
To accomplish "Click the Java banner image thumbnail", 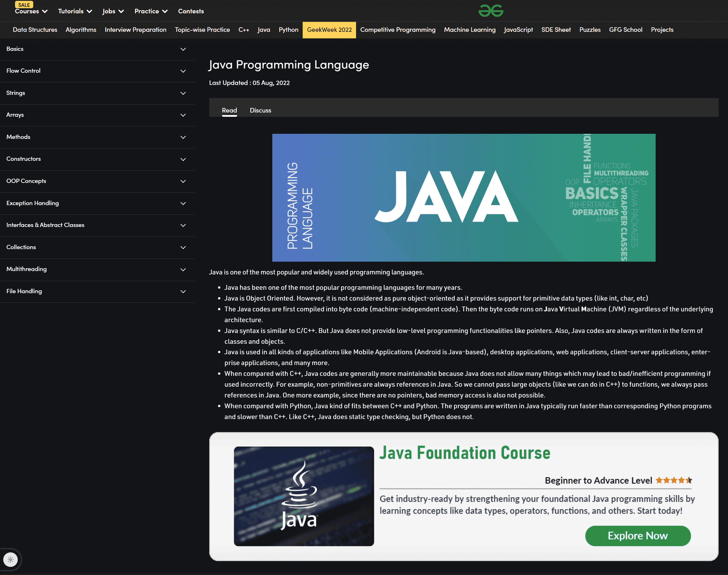I will pos(463,197).
